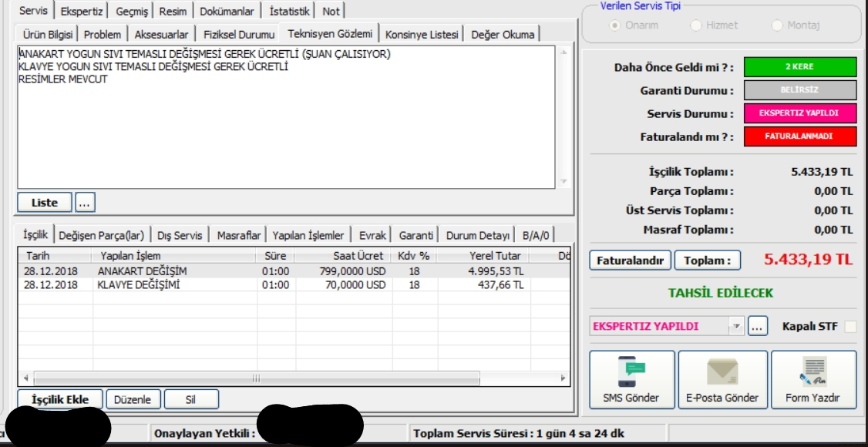Click the Süre column header

276,256
